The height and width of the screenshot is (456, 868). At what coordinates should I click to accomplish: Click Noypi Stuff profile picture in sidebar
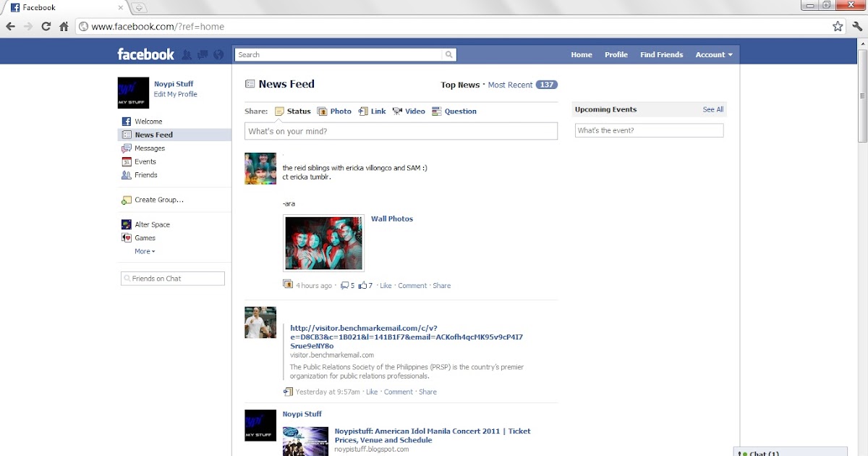(133, 93)
